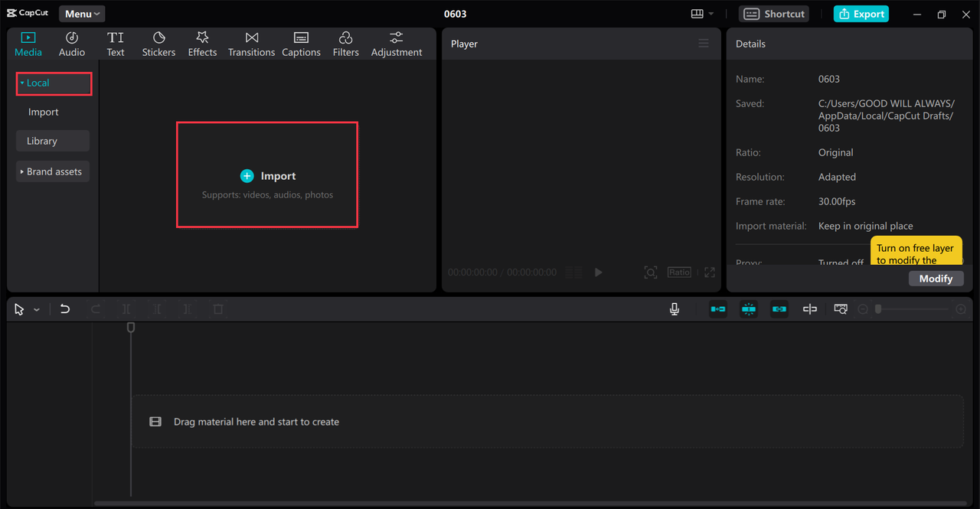
Task: Click the 30.00fps frame rate value
Action: click(x=837, y=201)
